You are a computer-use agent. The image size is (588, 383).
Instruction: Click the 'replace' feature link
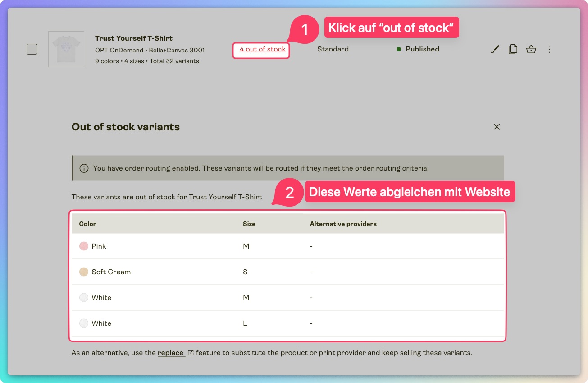pyautogui.click(x=170, y=353)
